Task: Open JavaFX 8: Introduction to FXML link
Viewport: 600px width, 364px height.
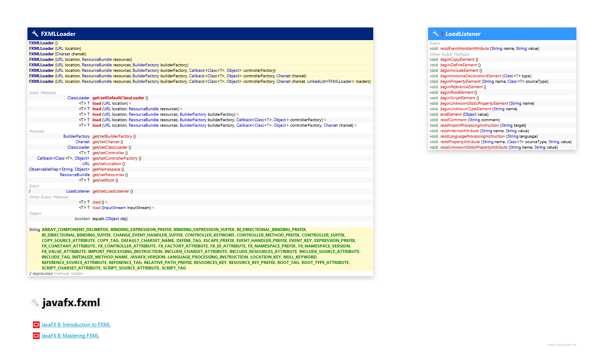Action: (76, 325)
